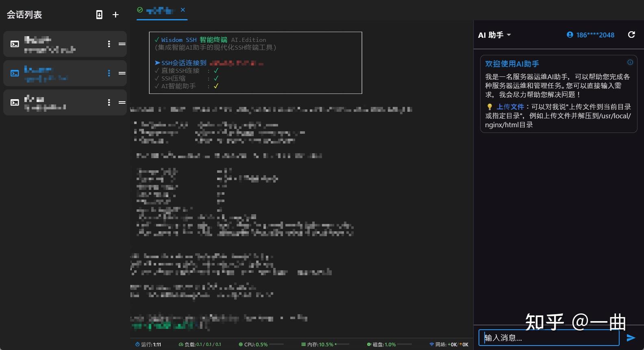Viewport: 644px width, 350px height.
Task: Click the 运行 uptime status icon
Action: pos(137,344)
